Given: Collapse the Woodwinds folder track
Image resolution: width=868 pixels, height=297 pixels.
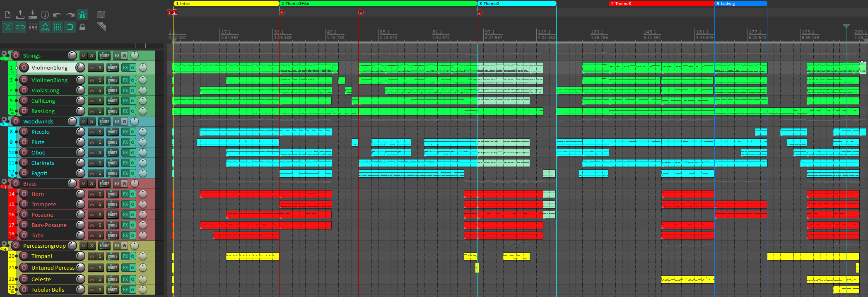Looking at the screenshot, I should coord(4,120).
